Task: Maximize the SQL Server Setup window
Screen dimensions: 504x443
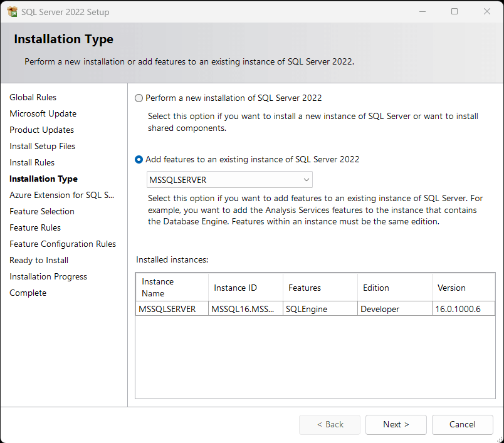Action: coord(454,11)
